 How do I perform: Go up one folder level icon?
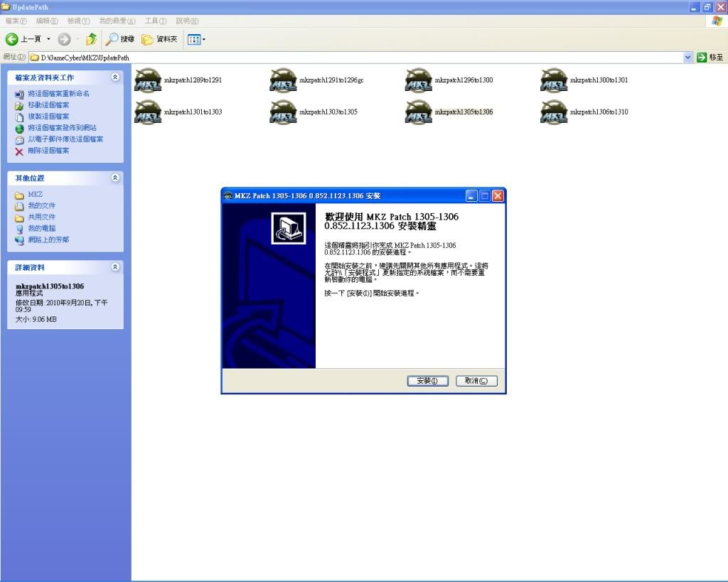(x=92, y=40)
